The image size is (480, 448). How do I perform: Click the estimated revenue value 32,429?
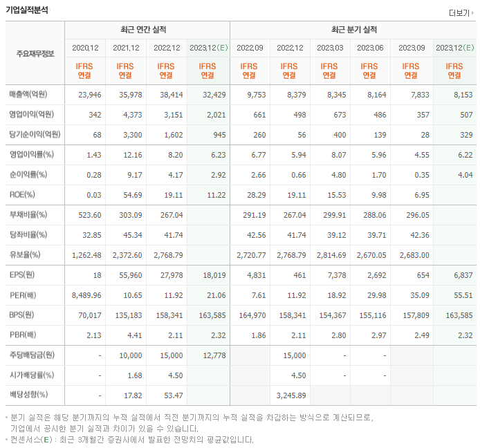point(214,95)
